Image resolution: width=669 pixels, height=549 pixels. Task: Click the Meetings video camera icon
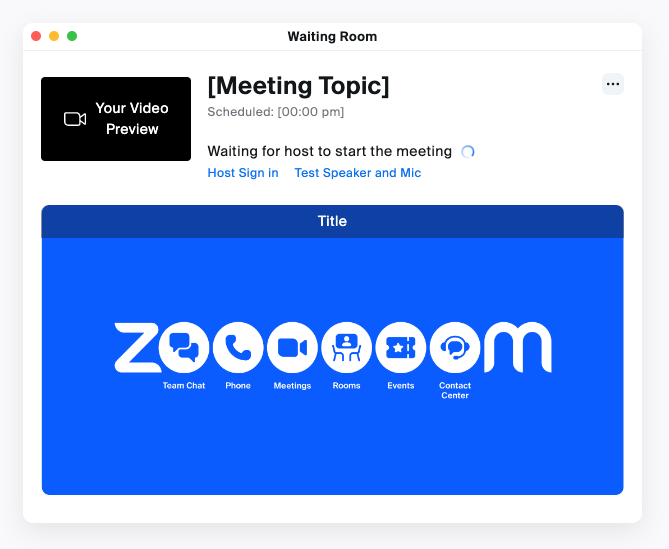click(292, 347)
